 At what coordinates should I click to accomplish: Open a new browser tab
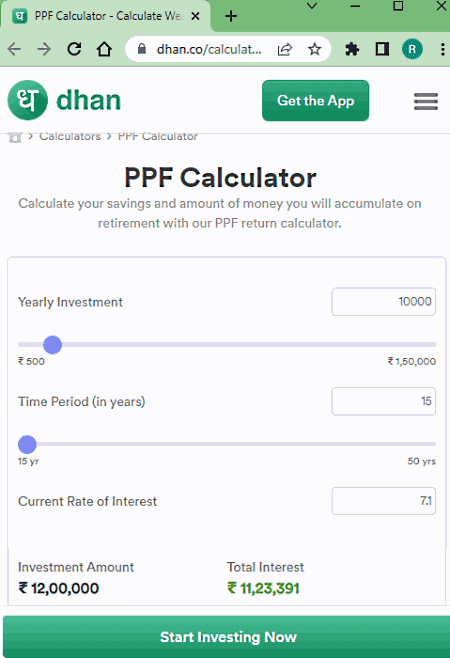[231, 16]
